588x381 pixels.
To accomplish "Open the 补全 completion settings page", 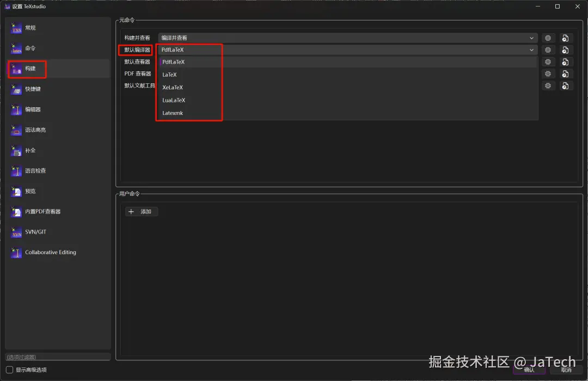I will (x=58, y=150).
